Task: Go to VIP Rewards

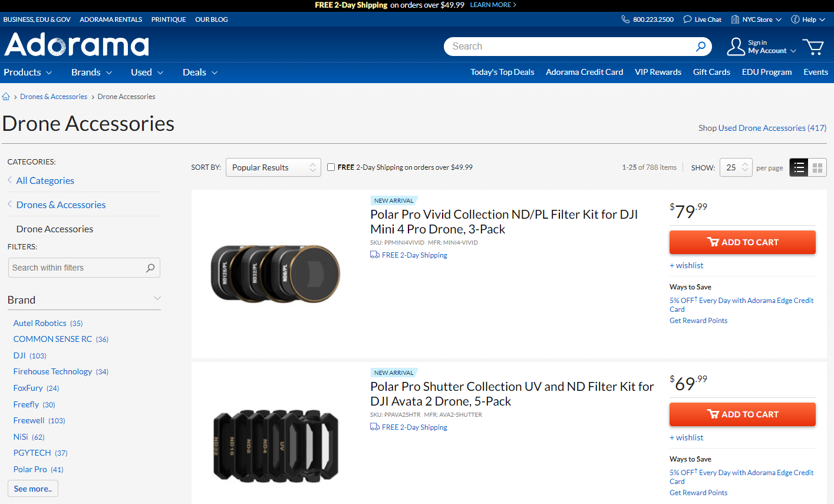Action: 658,72
